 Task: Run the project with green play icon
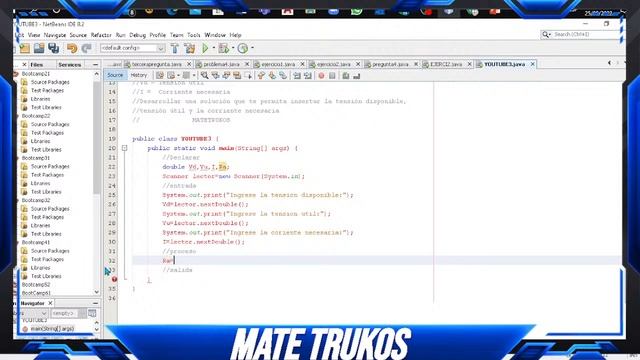[205, 48]
